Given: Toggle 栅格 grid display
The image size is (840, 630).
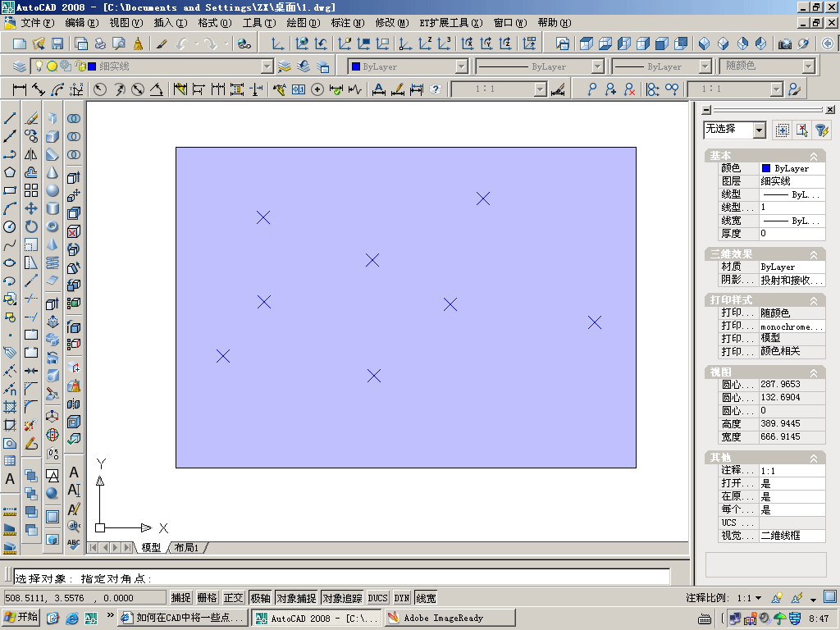Looking at the screenshot, I should tap(208, 598).
